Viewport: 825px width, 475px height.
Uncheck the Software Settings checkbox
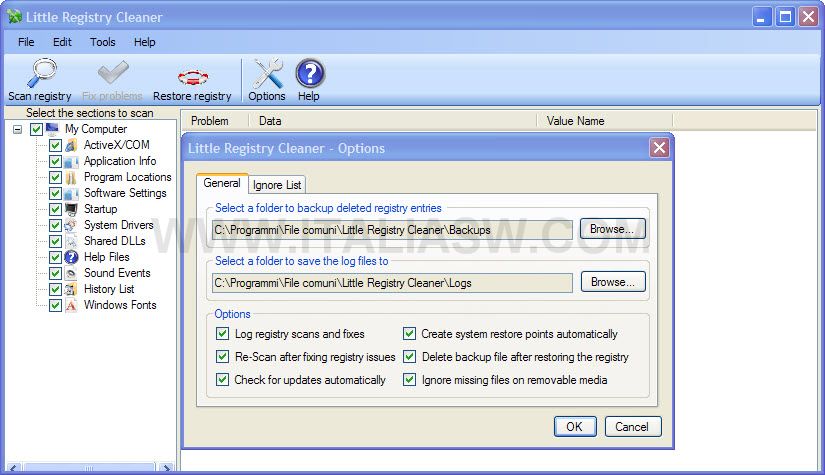tap(55, 194)
